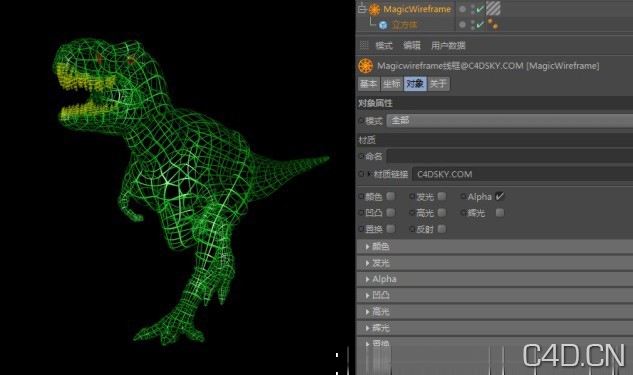Enable the 发光 checkbox

point(442,197)
